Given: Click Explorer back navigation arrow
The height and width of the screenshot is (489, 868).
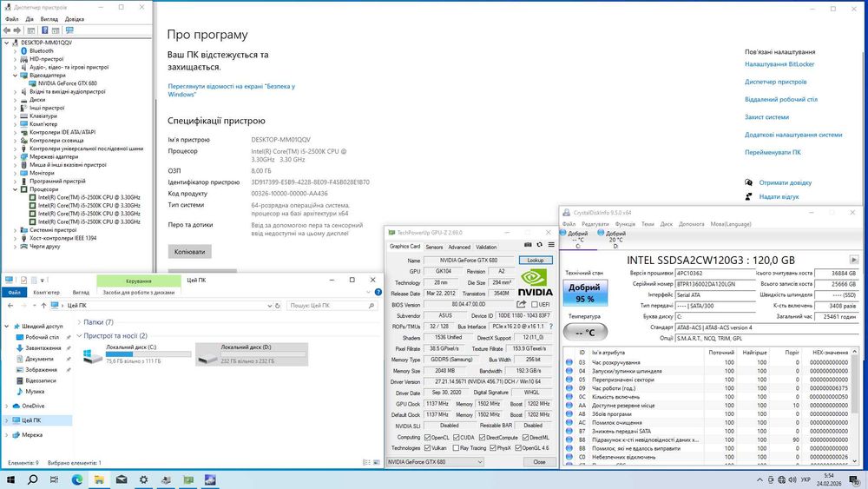Looking at the screenshot, I should point(10,305).
